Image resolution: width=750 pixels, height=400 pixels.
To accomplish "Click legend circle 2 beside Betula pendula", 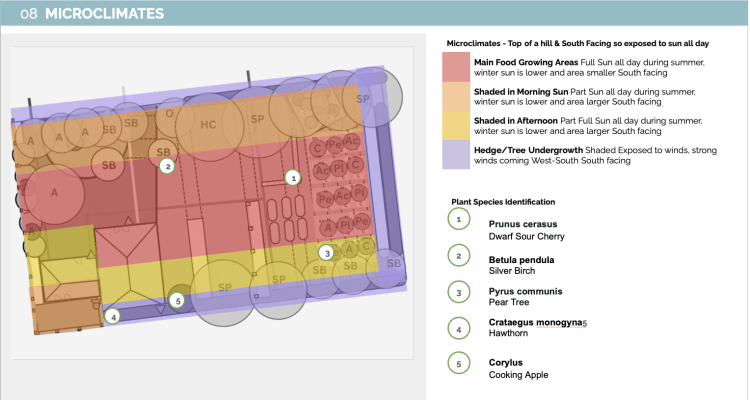I will pos(458,254).
